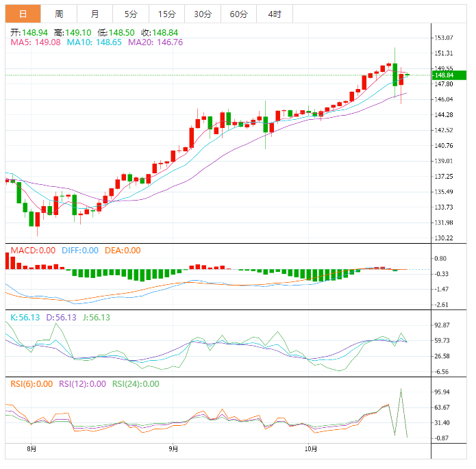Switch to the 周 weekly tab
This screenshot has height=469, width=476.
click(x=59, y=14)
